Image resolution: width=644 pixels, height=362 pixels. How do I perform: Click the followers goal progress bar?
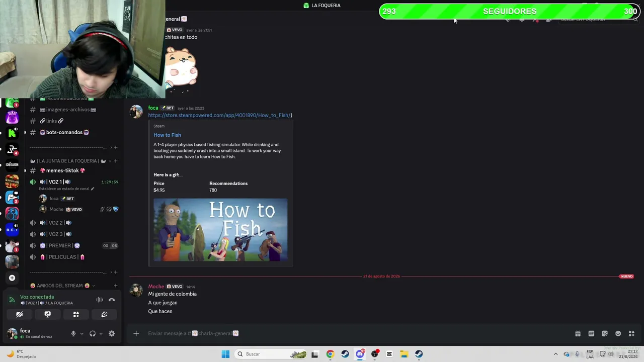[x=510, y=12]
